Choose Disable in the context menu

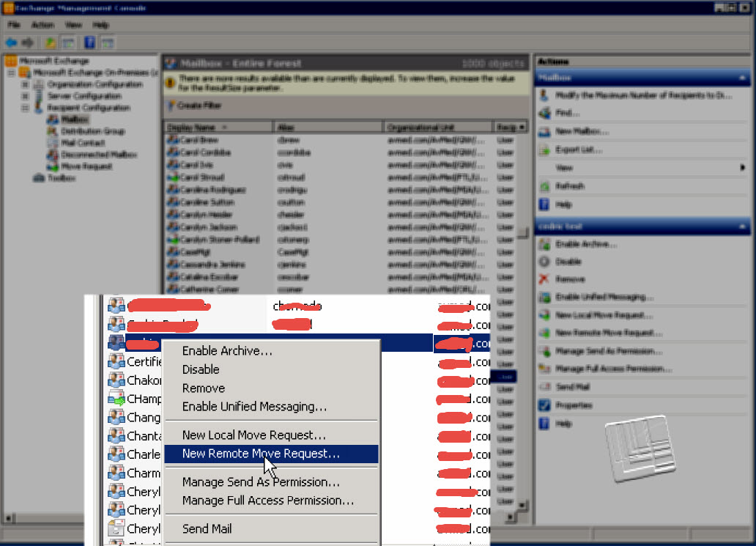click(x=272, y=369)
